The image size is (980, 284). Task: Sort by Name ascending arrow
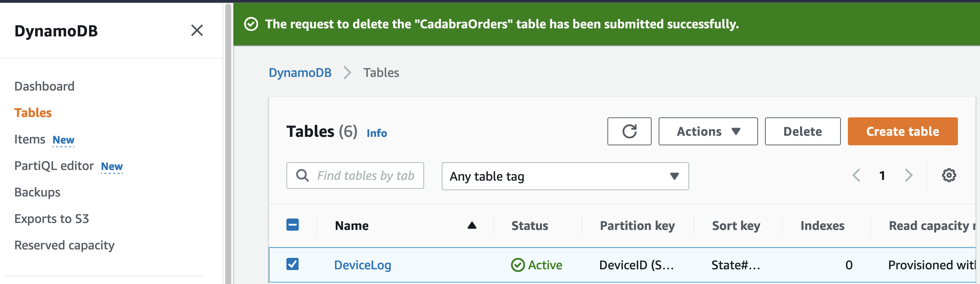coord(472,226)
